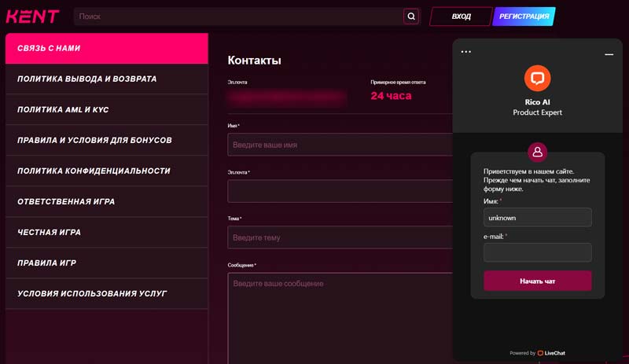Image resolution: width=629 pixels, height=364 pixels.
Task: Click the Введите ваше имя field
Action: pyautogui.click(x=338, y=145)
